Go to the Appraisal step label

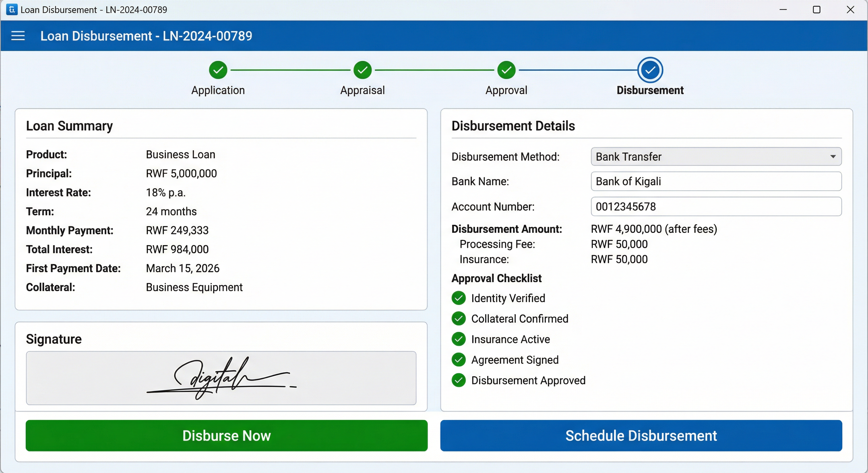click(x=362, y=90)
